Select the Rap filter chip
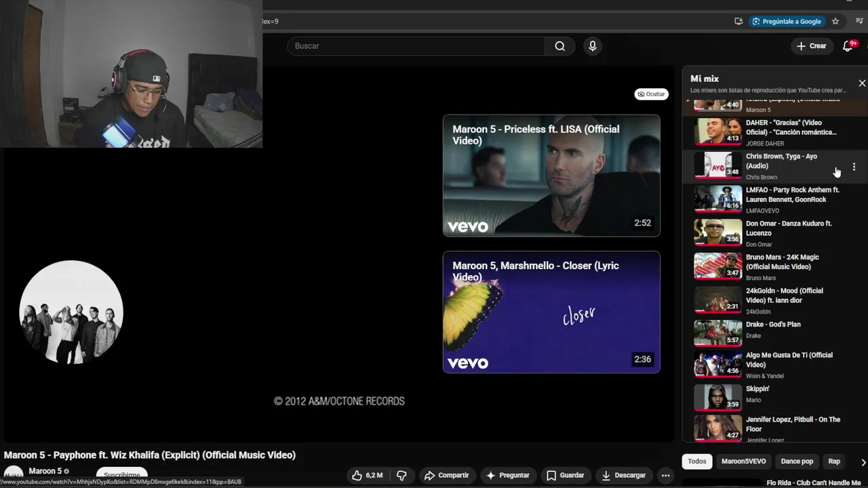This screenshot has width=868, height=488. [x=834, y=462]
